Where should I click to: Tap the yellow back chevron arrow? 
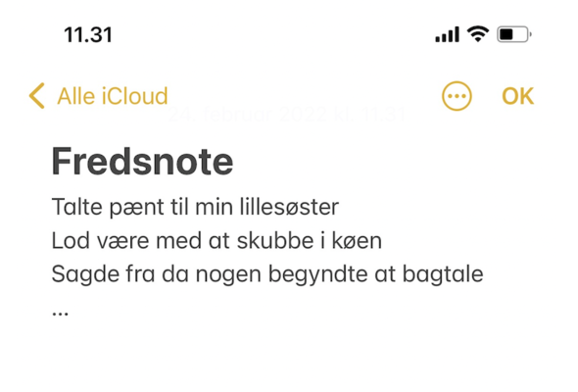click(x=37, y=96)
